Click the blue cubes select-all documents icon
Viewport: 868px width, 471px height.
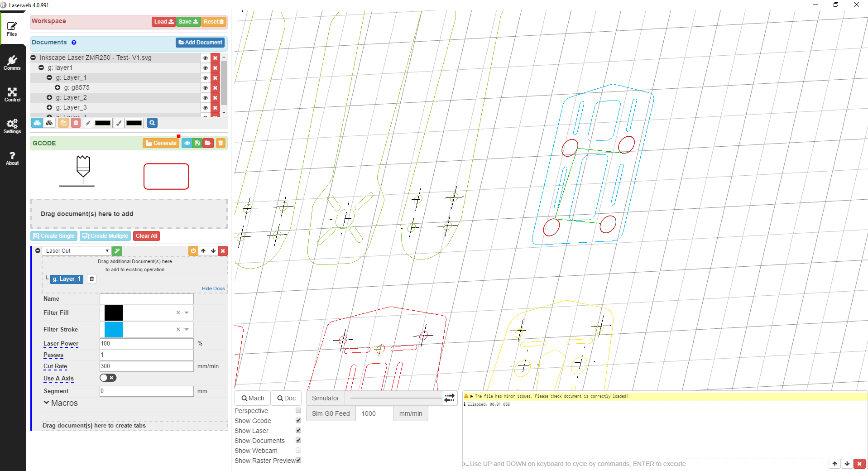pos(37,123)
